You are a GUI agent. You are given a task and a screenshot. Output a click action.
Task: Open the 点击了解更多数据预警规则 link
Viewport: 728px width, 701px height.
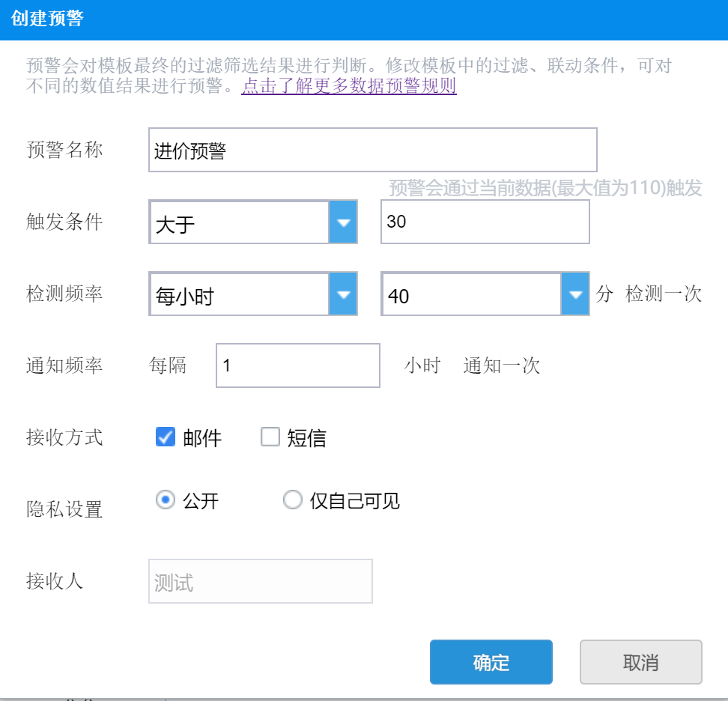click(349, 86)
